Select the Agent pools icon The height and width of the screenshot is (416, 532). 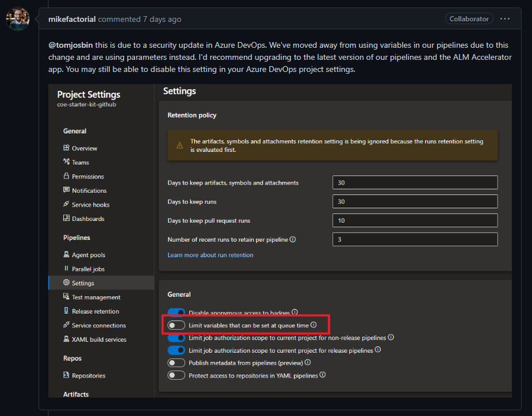point(67,254)
